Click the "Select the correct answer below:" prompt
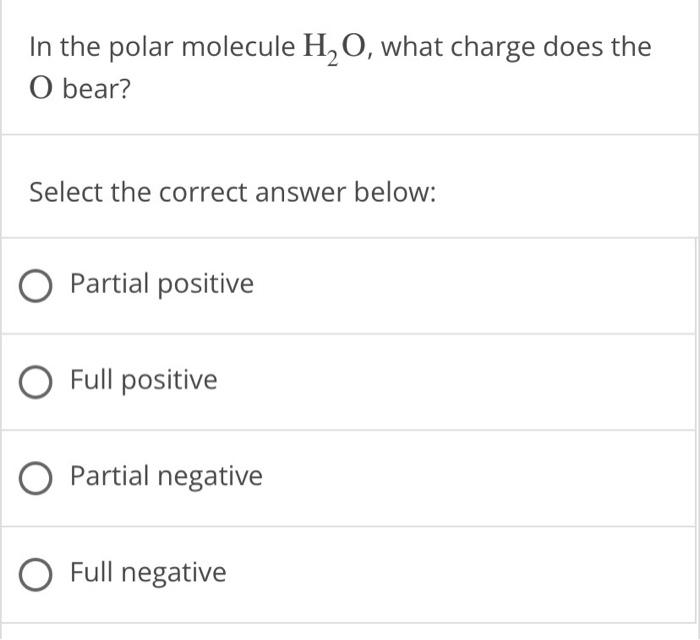The image size is (700, 640). [x=232, y=190]
